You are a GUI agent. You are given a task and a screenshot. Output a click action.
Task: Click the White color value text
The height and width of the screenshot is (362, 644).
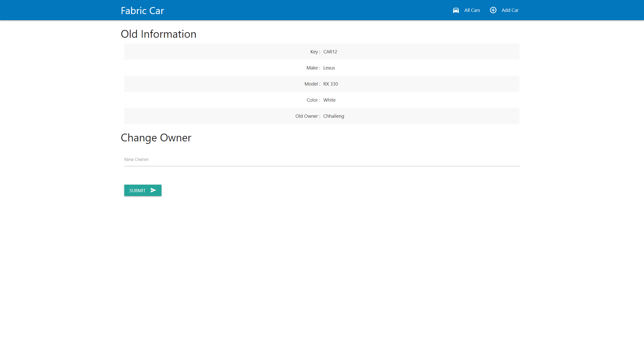[x=329, y=100]
